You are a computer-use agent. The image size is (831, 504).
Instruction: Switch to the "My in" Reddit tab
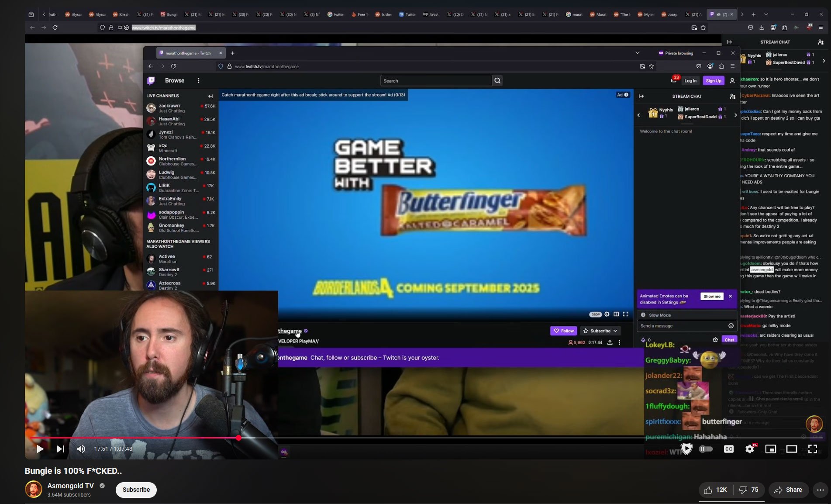tap(645, 14)
